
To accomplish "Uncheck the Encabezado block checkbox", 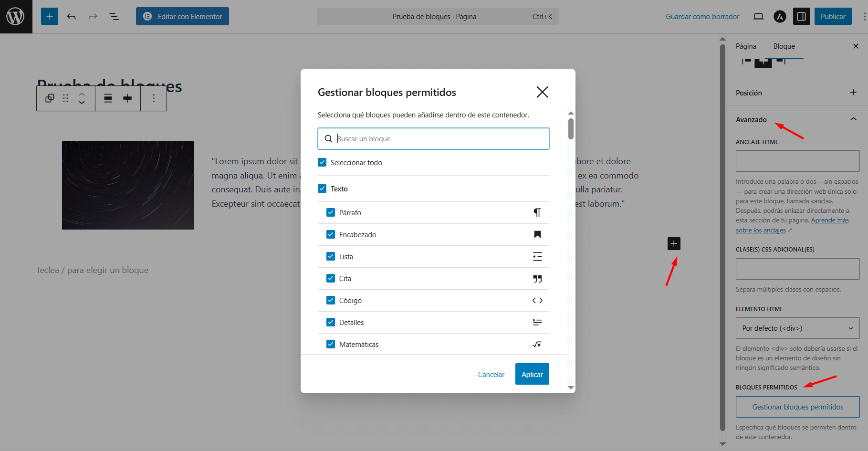I will [x=331, y=235].
